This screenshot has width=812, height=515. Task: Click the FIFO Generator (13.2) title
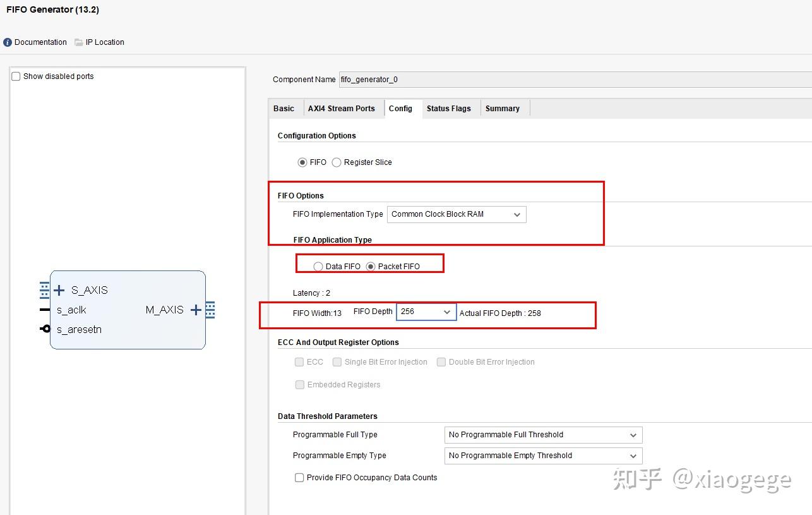click(x=52, y=9)
